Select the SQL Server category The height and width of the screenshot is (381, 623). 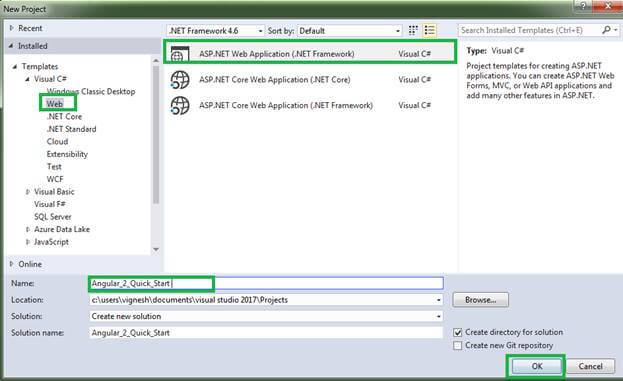tap(53, 217)
